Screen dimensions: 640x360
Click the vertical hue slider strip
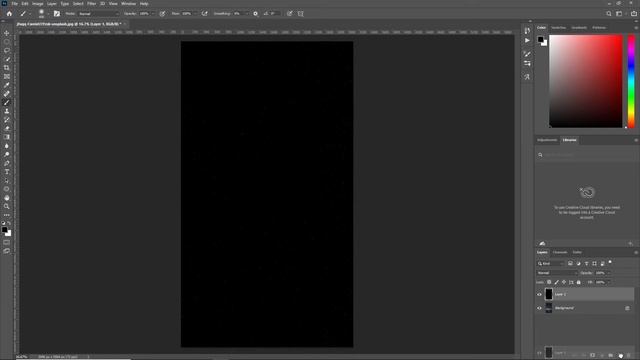[x=631, y=81]
